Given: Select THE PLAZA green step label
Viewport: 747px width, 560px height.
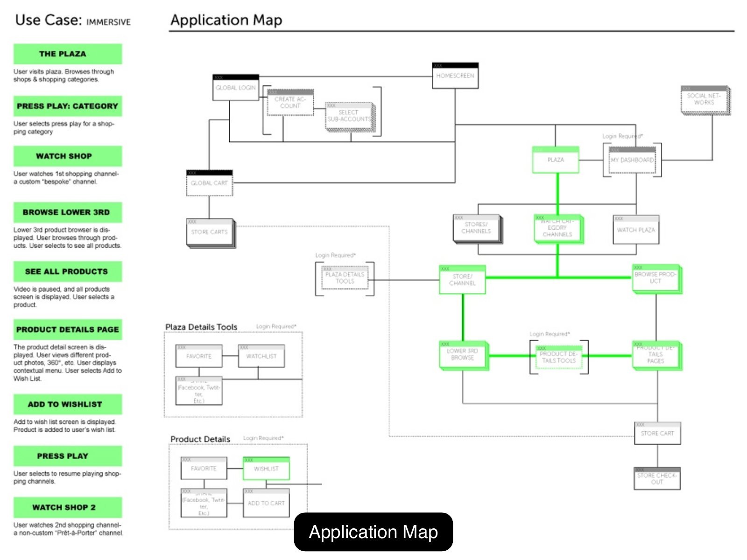Looking at the screenshot, I should (x=68, y=54).
